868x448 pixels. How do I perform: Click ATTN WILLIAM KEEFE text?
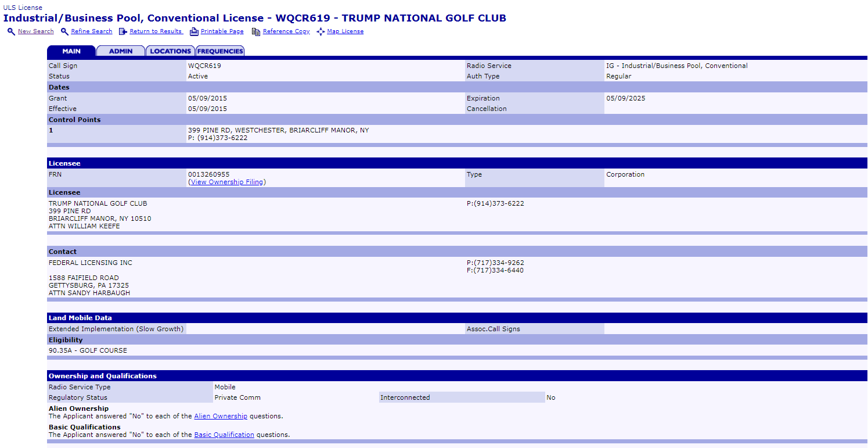coord(84,226)
